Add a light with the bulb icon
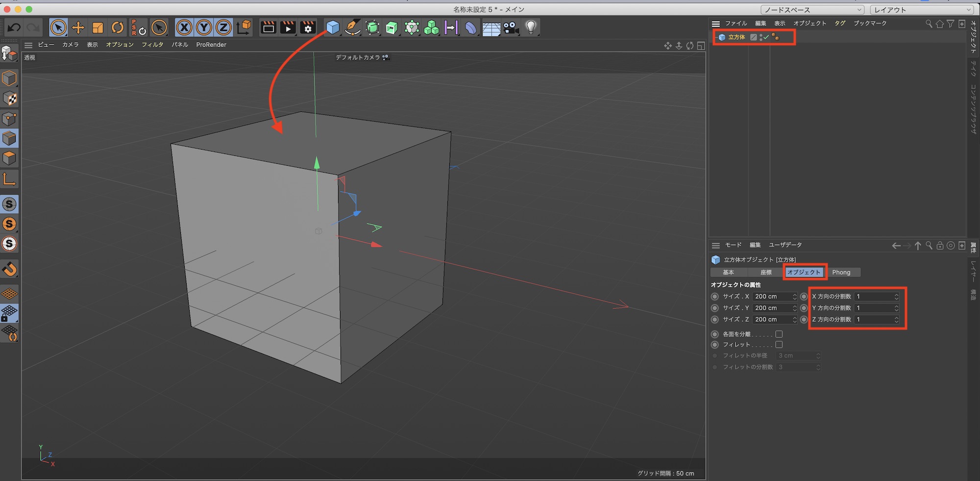The width and height of the screenshot is (980, 481). [x=531, y=28]
